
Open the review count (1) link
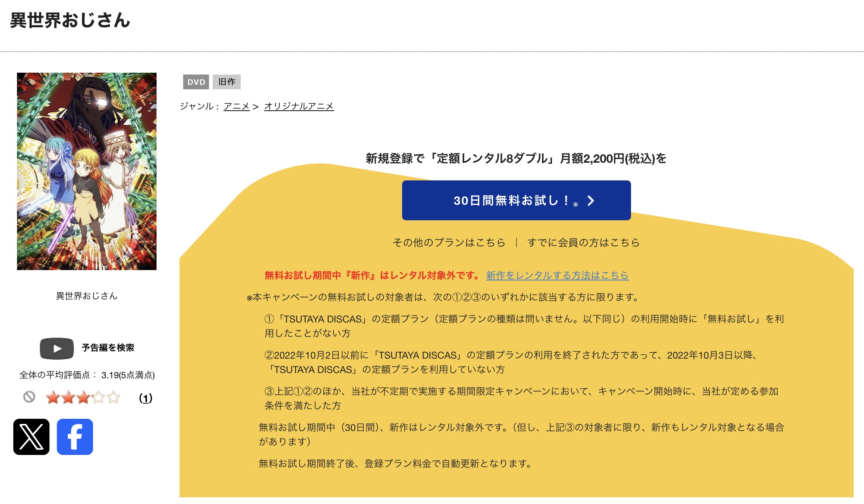(145, 398)
